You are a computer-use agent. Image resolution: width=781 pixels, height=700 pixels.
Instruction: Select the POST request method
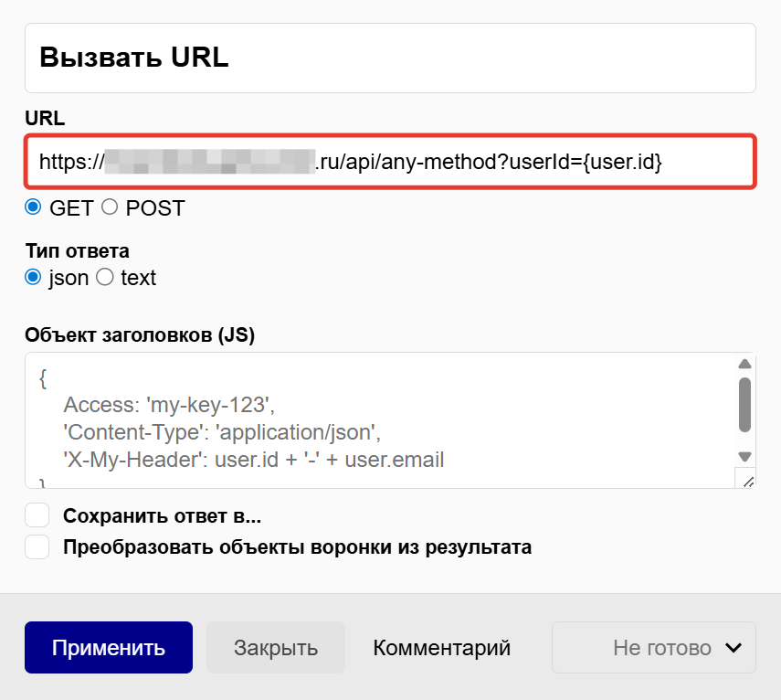110,207
